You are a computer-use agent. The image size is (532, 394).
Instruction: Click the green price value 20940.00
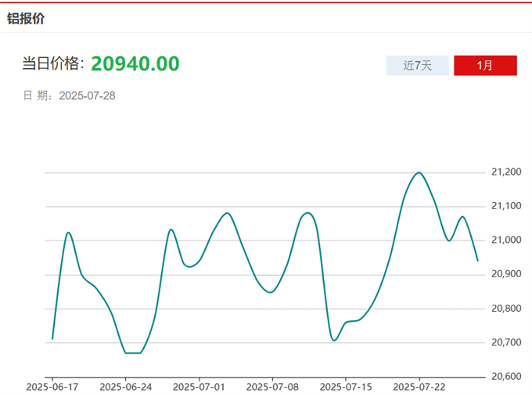(135, 63)
